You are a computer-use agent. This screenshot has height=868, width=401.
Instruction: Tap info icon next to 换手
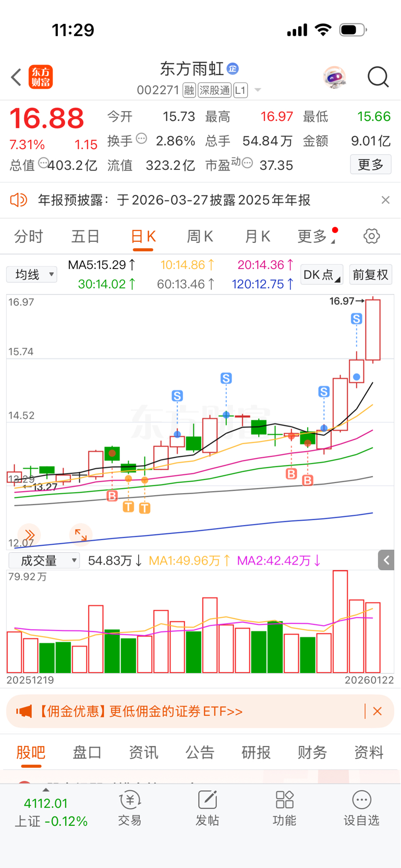pyautogui.click(x=141, y=139)
